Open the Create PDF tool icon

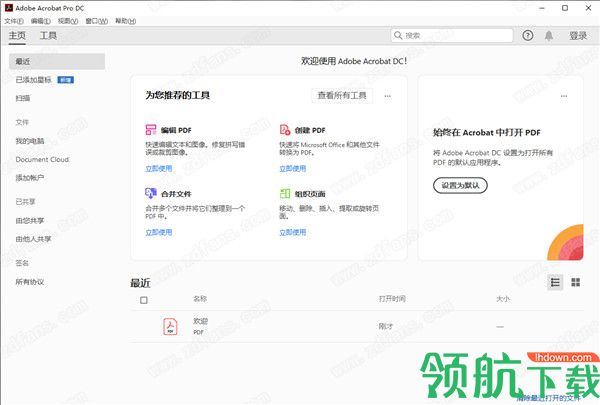pos(285,129)
